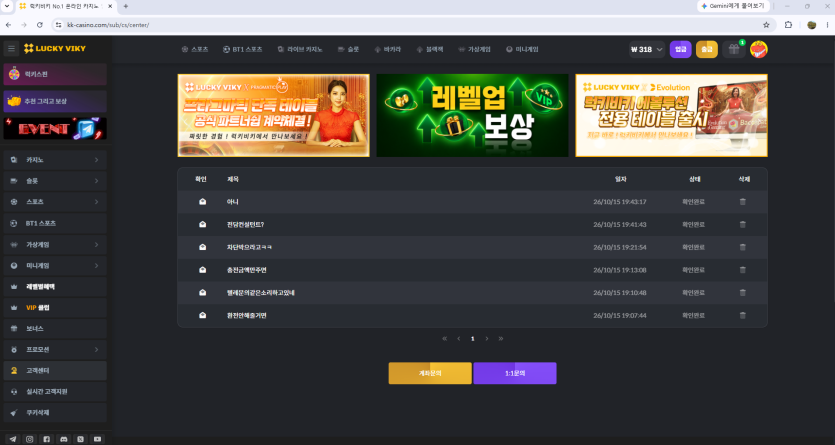This screenshot has width=835, height=445.
Task: Delete the message dated 19:07:44
Action: tap(742, 315)
